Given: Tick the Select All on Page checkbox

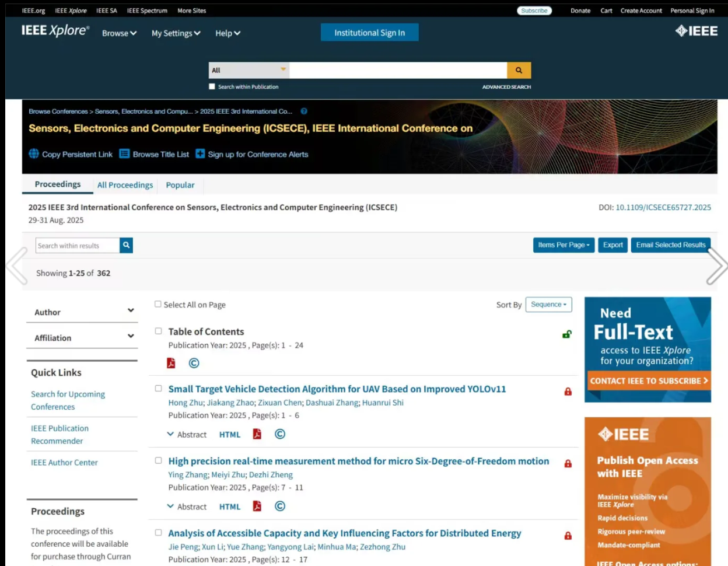Looking at the screenshot, I should tap(158, 304).
